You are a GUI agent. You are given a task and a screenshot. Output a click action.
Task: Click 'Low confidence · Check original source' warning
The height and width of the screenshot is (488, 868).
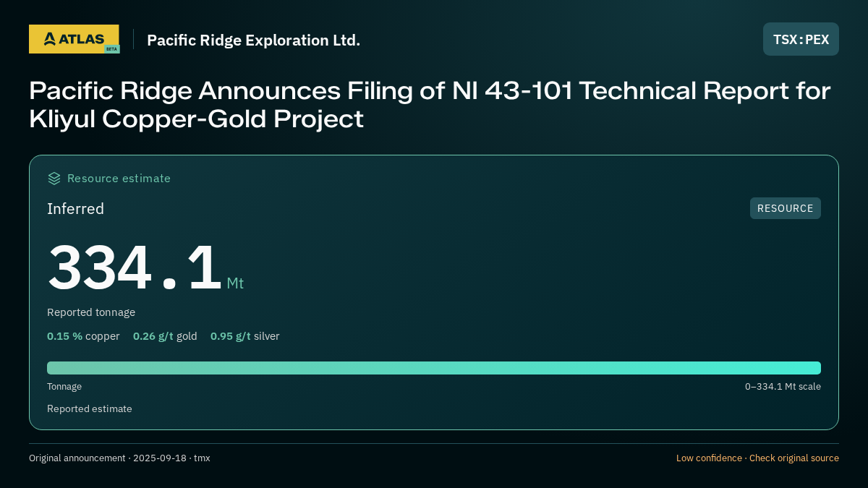(x=757, y=458)
